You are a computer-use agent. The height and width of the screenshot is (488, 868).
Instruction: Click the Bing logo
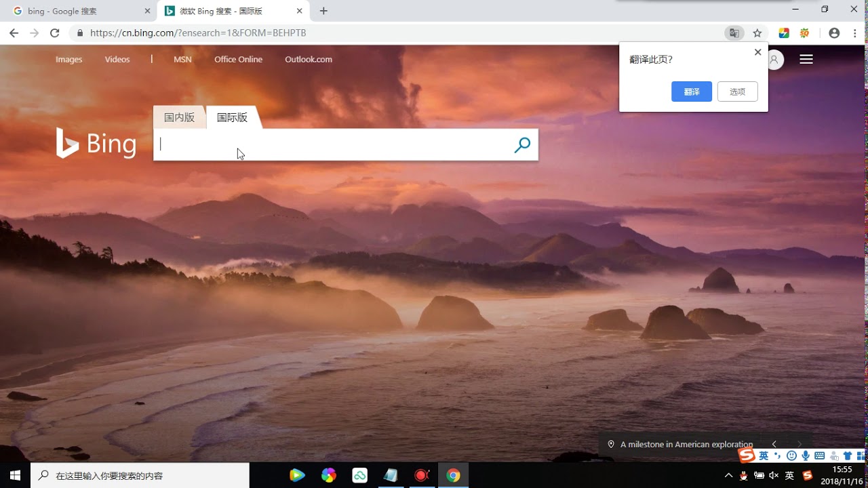pos(96,143)
